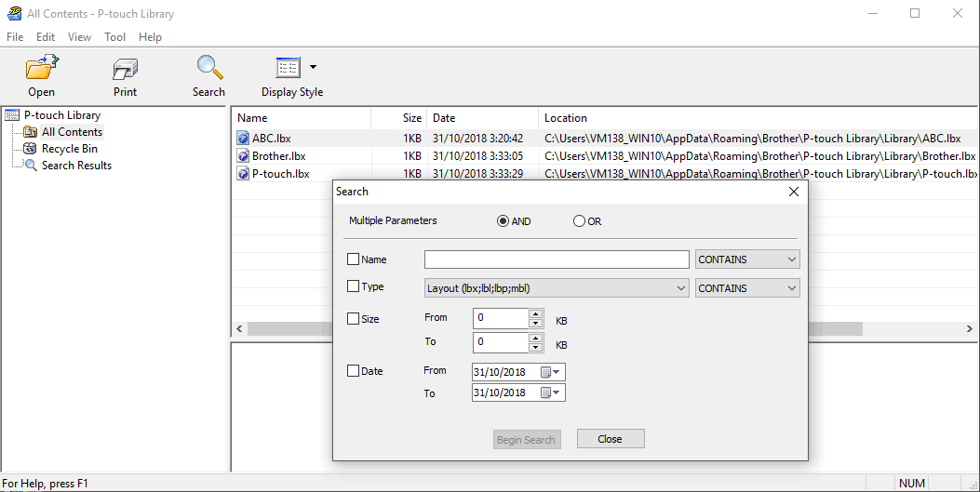Select the P-touch.lbx file
Viewport: 980px width, 492px height.
click(x=280, y=174)
